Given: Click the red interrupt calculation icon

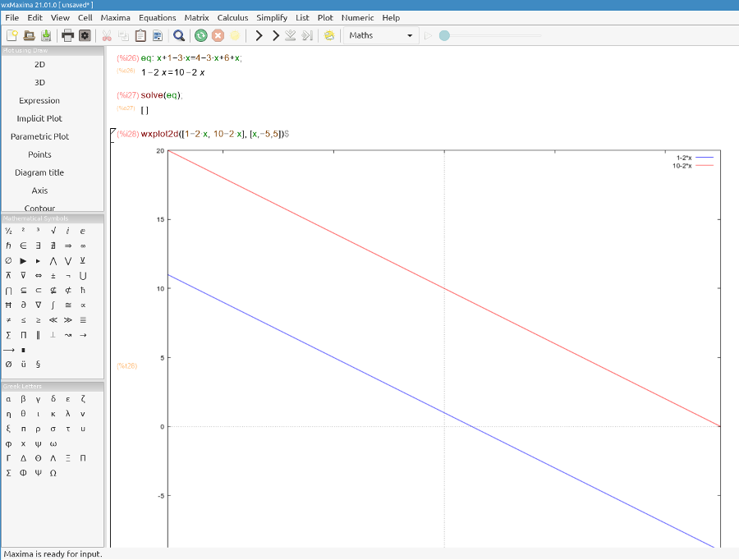Looking at the screenshot, I should pyautogui.click(x=218, y=35).
